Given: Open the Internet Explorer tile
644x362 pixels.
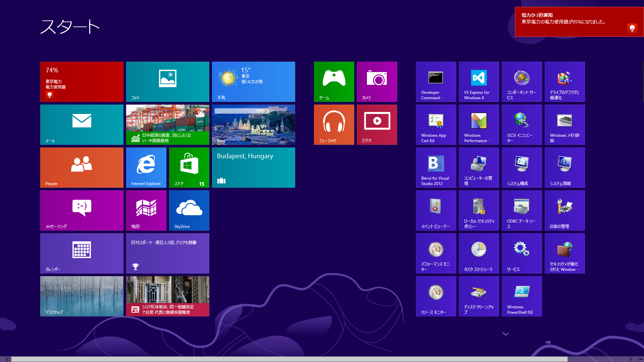Looking at the screenshot, I should click(x=146, y=167).
